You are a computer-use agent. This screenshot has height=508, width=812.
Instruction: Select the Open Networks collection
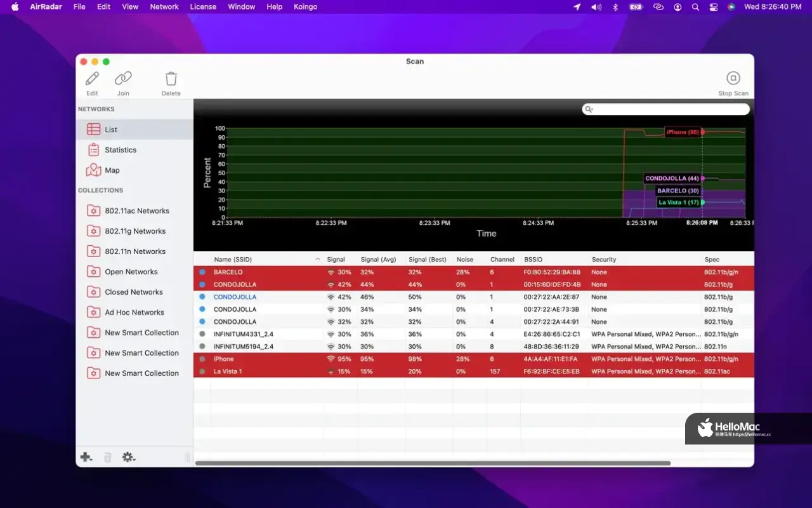[134, 272]
